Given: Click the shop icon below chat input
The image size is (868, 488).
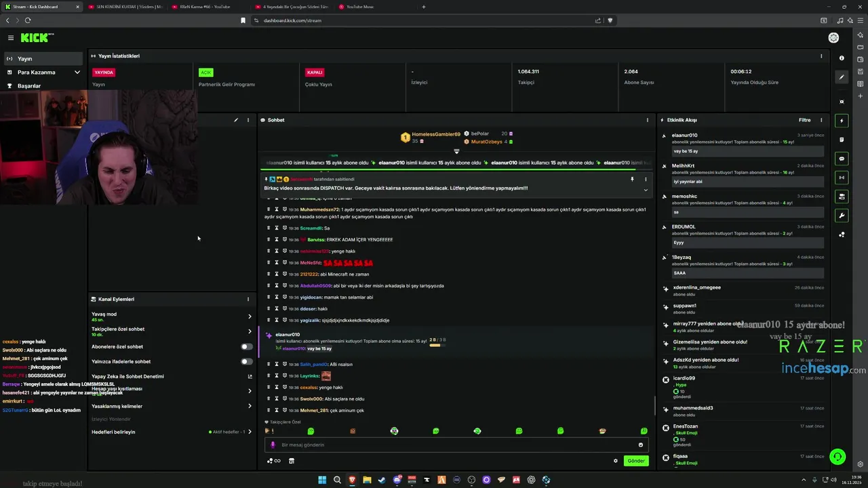Looking at the screenshot, I should click(292, 461).
